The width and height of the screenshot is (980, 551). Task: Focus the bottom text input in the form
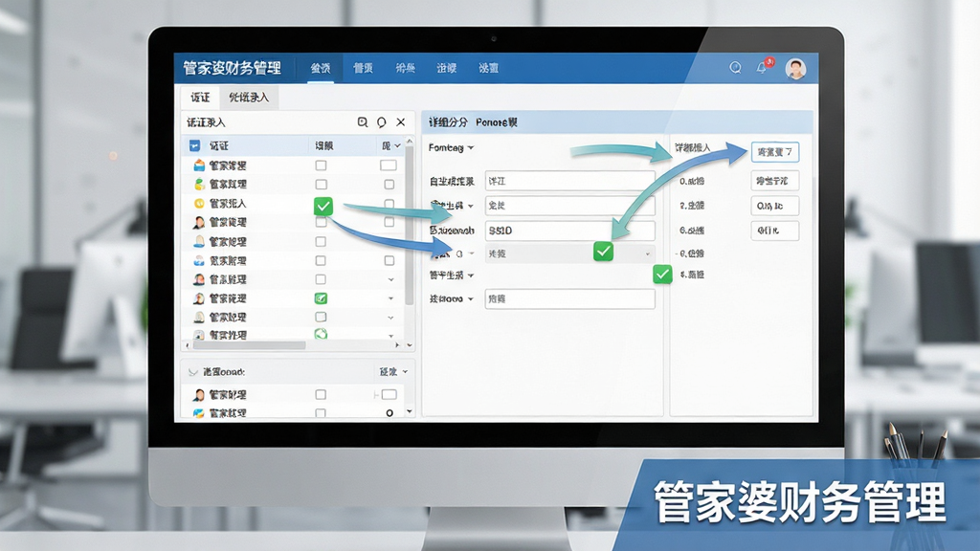pos(570,299)
